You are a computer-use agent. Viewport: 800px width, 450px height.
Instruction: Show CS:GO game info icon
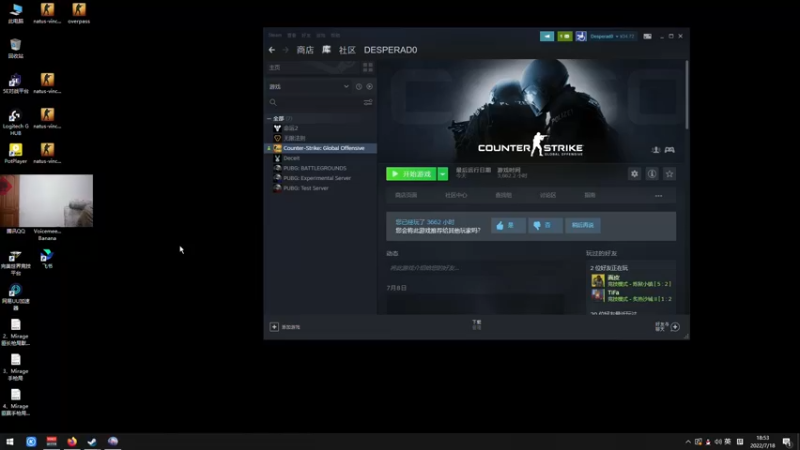652,174
